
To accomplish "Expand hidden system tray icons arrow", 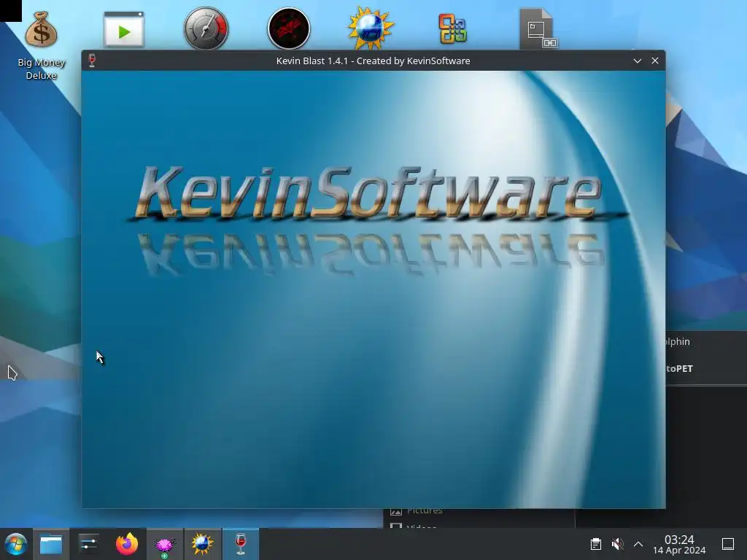I will click(638, 544).
